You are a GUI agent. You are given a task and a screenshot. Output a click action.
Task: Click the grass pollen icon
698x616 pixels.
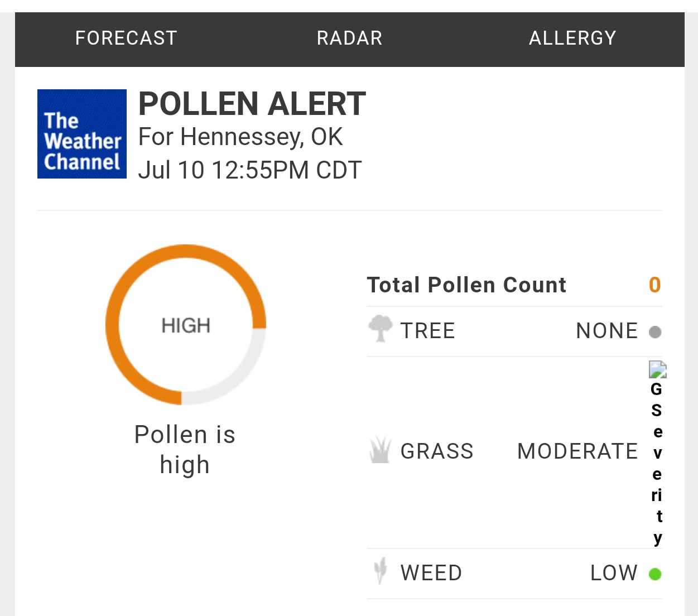pyautogui.click(x=380, y=450)
